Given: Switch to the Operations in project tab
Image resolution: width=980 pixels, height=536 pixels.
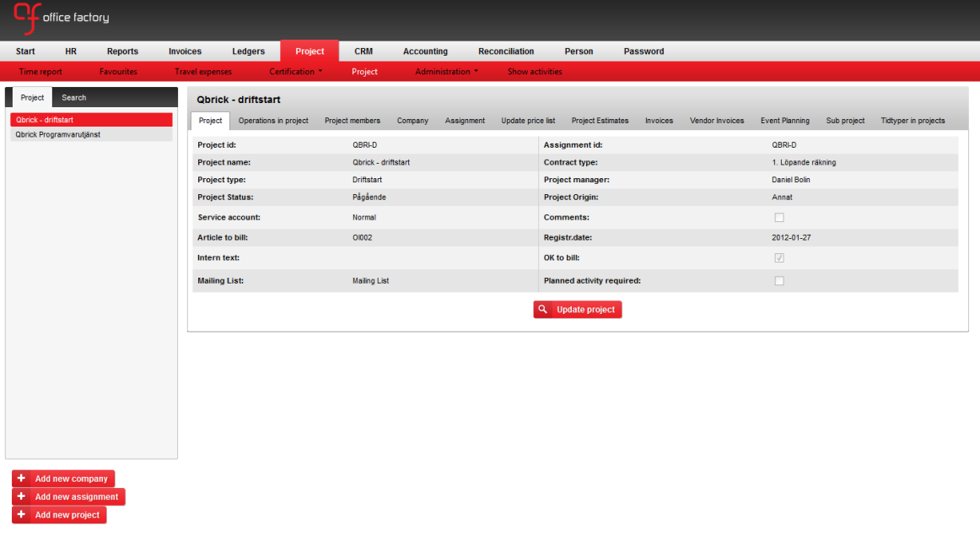Looking at the screenshot, I should [x=273, y=121].
